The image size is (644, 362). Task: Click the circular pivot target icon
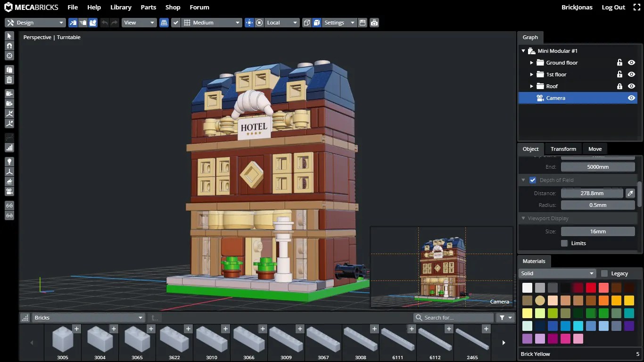tap(259, 23)
